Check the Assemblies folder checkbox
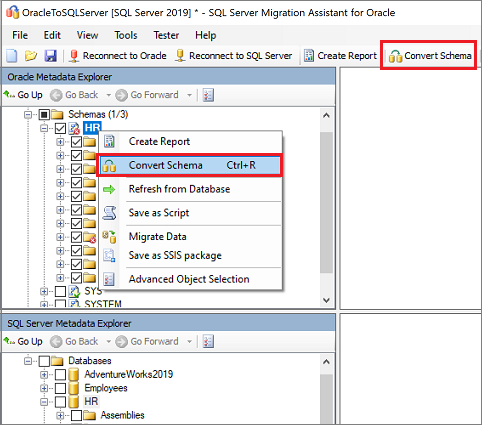This screenshot has width=482, height=425. pyautogui.click(x=76, y=415)
